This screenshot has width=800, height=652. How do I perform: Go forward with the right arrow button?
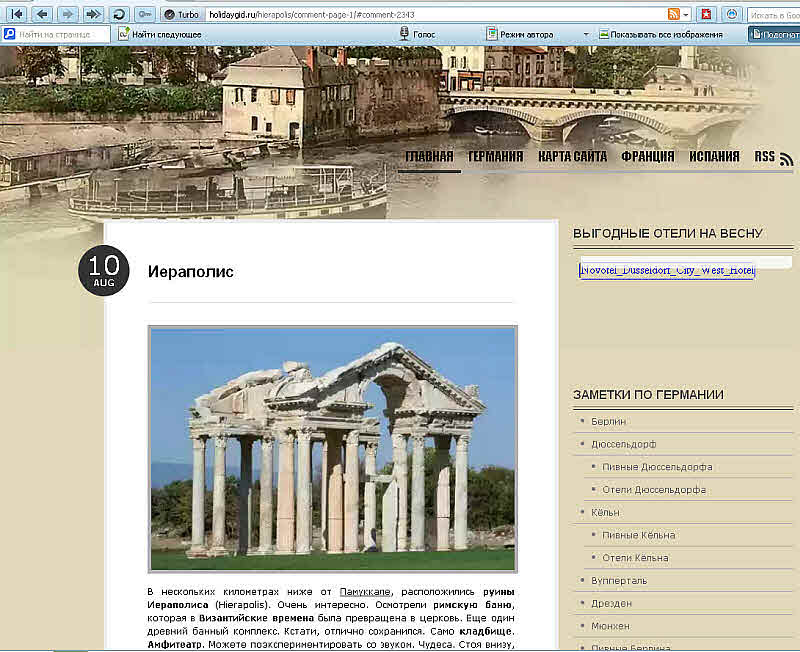[x=67, y=14]
